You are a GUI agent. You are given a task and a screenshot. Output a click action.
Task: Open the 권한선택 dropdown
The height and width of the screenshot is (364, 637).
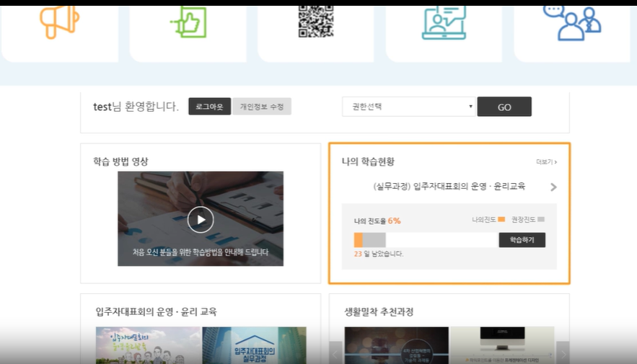tap(408, 107)
